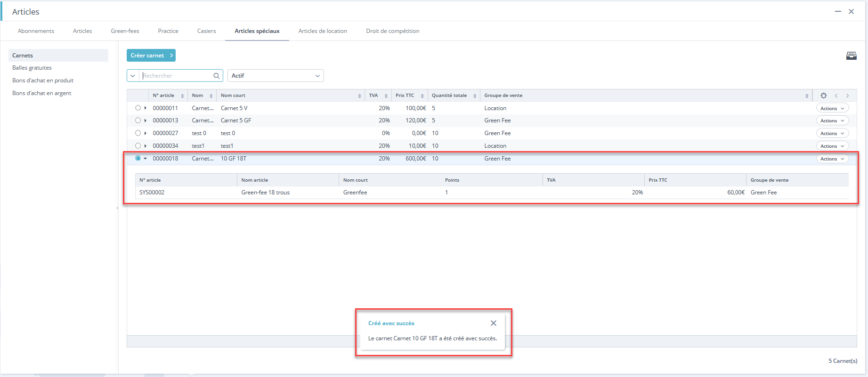The height and width of the screenshot is (377, 868).
Task: Open the Articles de location tab
Action: pos(323,31)
